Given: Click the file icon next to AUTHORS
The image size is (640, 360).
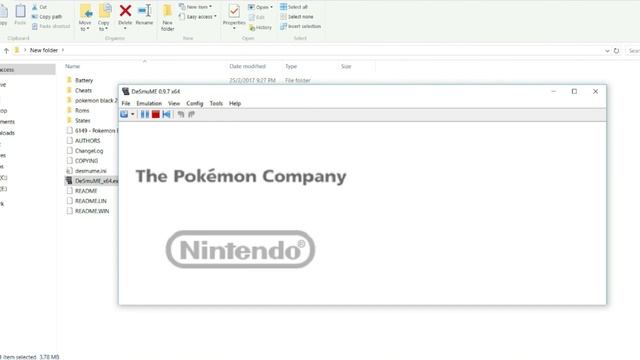Looking at the screenshot, I should click(69, 140).
